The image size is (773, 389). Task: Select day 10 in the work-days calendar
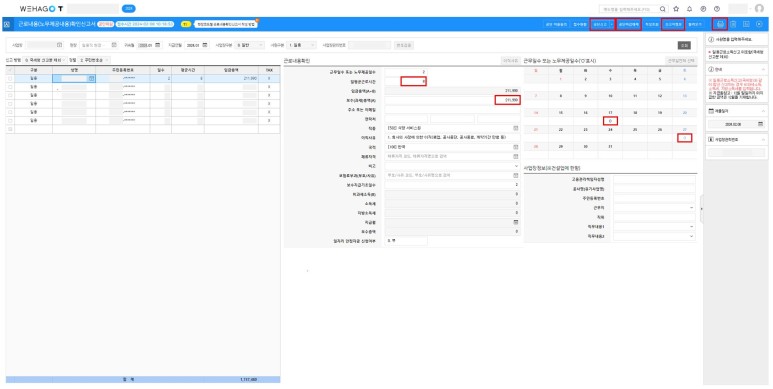610,96
